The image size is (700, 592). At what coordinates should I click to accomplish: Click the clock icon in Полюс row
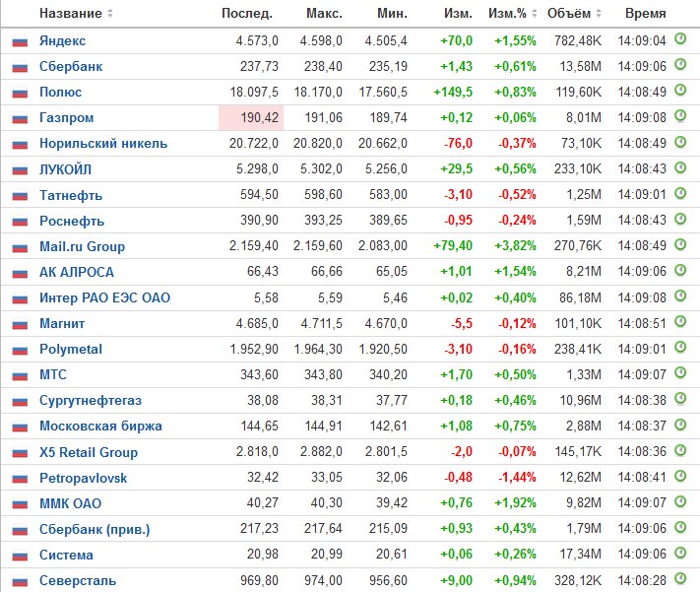[x=680, y=91]
